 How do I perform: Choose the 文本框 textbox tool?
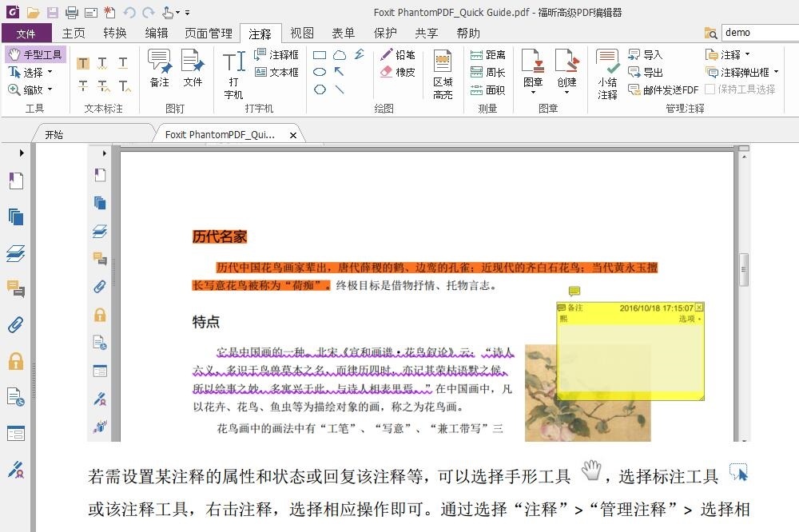click(276, 73)
